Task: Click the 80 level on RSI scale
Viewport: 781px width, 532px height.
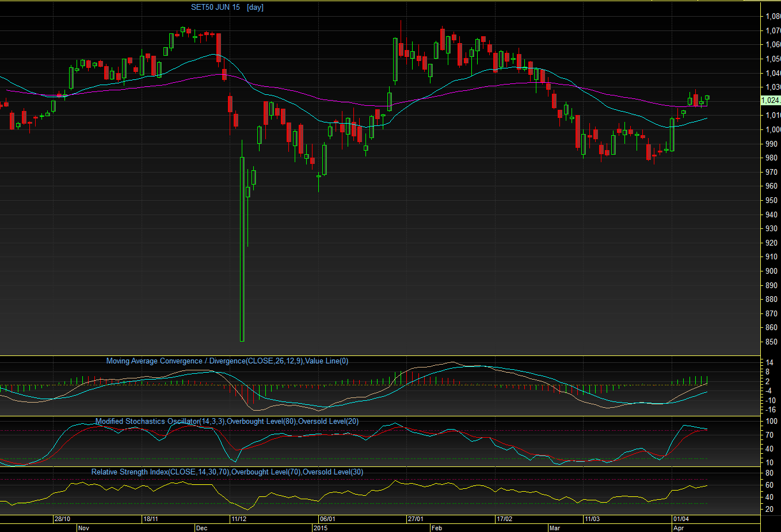Action: click(x=769, y=473)
